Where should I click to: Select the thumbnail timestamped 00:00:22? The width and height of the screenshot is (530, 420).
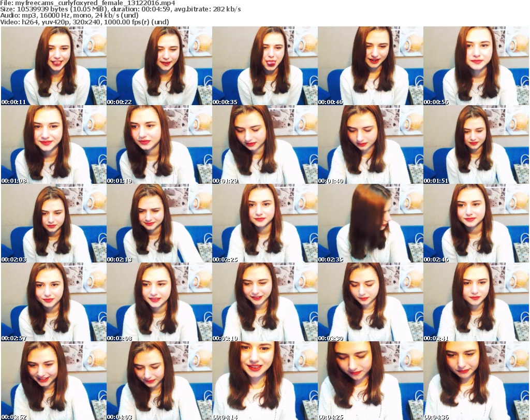coord(159,66)
